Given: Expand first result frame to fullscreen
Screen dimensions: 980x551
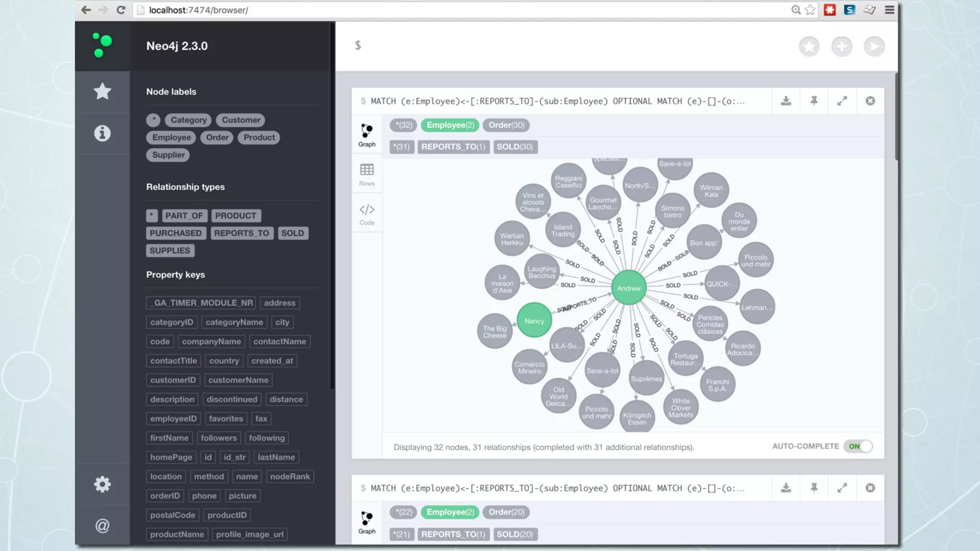Looking at the screenshot, I should tap(842, 101).
